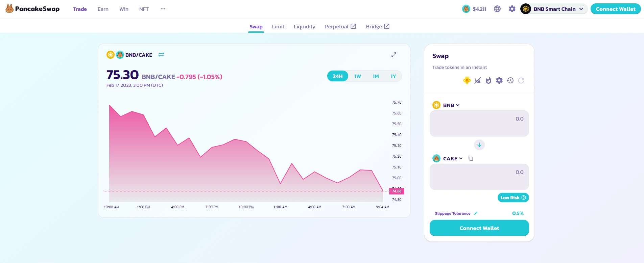Image resolution: width=644 pixels, height=263 pixels.
Task: Open the NFT menu
Action: click(144, 9)
